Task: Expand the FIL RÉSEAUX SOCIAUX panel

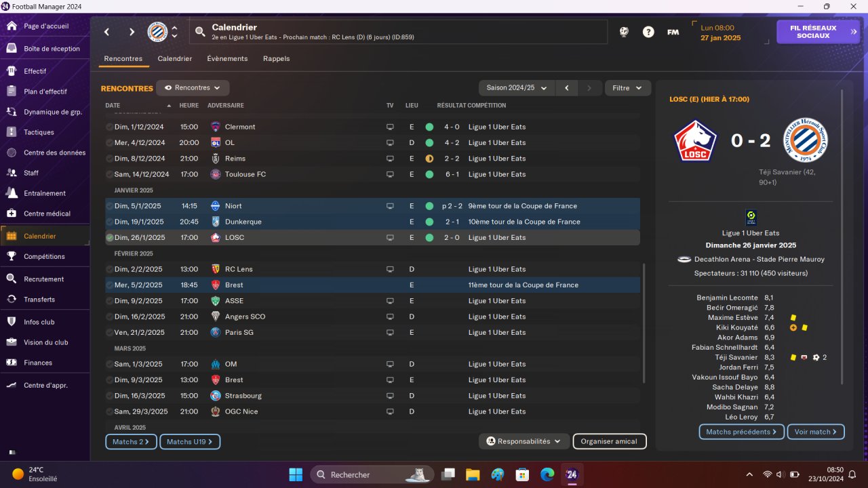Action: (818, 32)
